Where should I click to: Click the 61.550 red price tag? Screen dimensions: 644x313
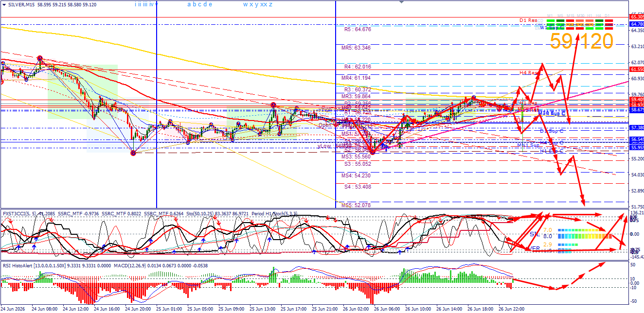click(x=637, y=70)
